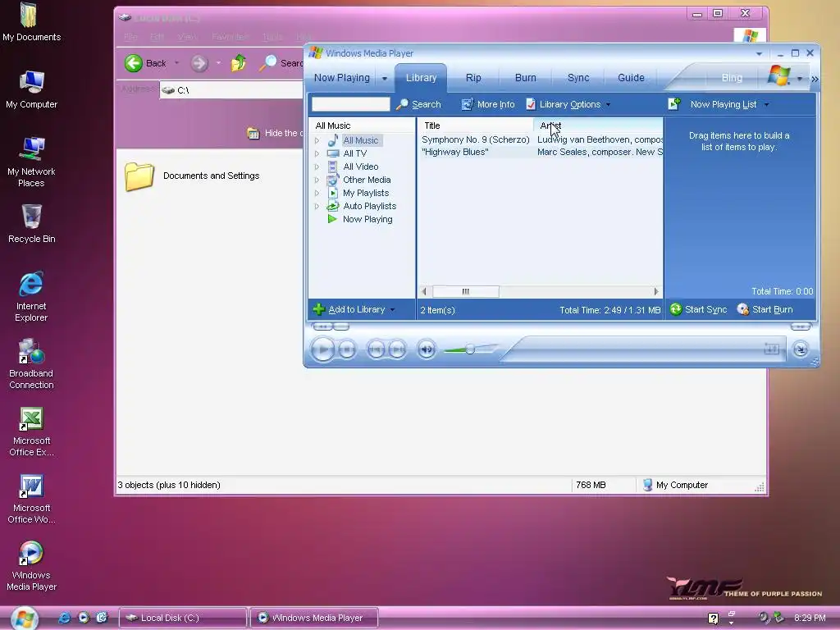Viewport: 840px width, 630px height.
Task: Click the Back arrow in Local Disk window
Action: pyautogui.click(x=134, y=63)
